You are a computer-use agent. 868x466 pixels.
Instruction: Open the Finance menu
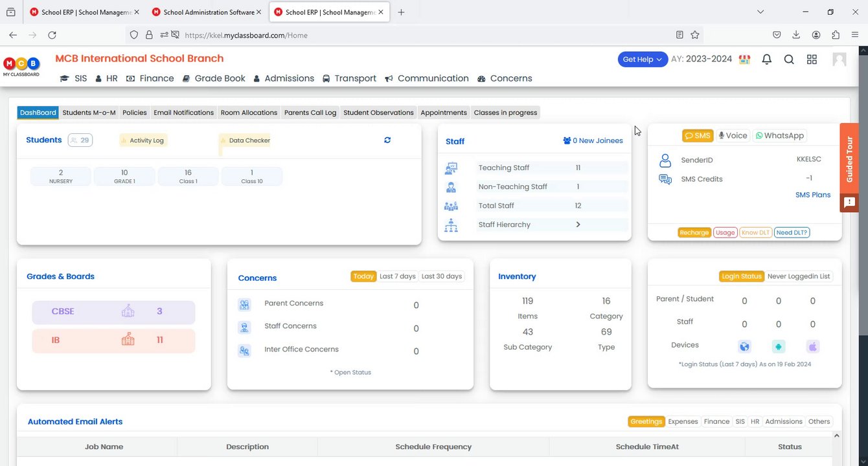[x=150, y=78]
